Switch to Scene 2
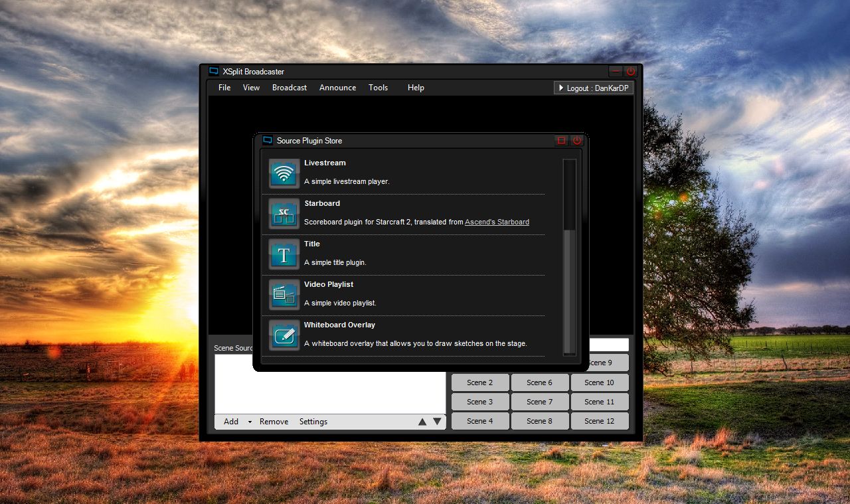The image size is (850, 504). pos(480,382)
